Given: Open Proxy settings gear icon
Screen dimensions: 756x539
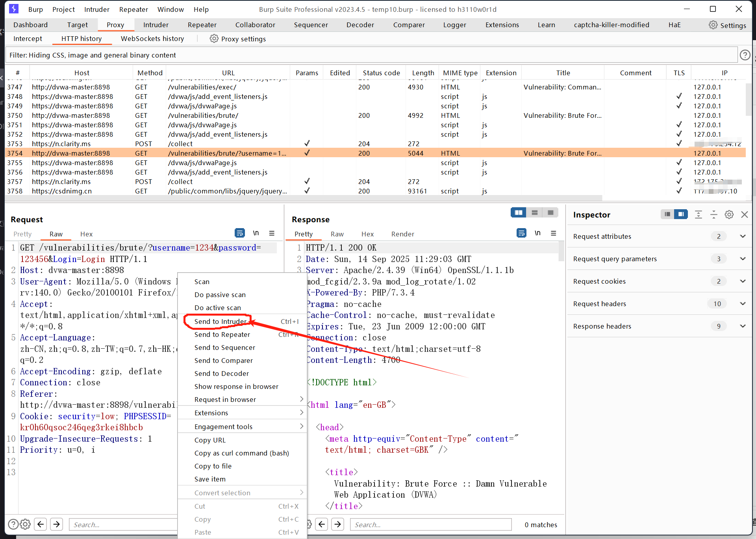Looking at the screenshot, I should [214, 39].
